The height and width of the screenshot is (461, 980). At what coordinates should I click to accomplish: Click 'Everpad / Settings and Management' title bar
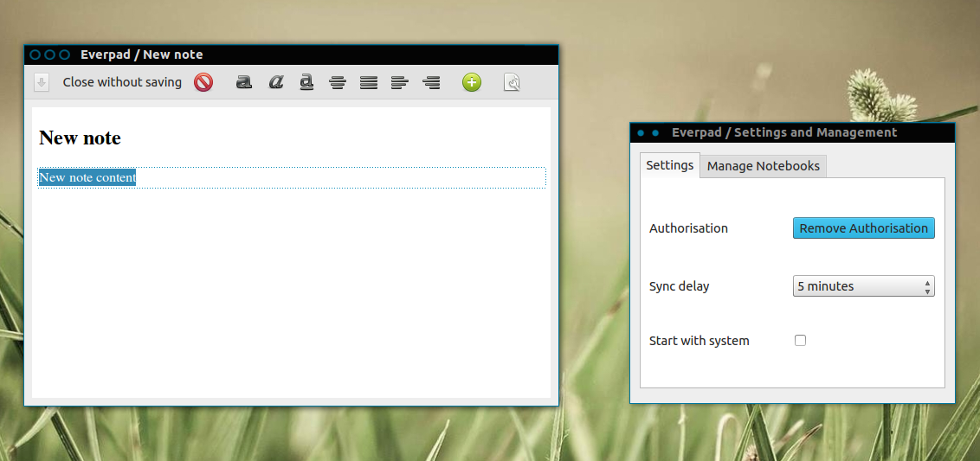click(x=792, y=132)
